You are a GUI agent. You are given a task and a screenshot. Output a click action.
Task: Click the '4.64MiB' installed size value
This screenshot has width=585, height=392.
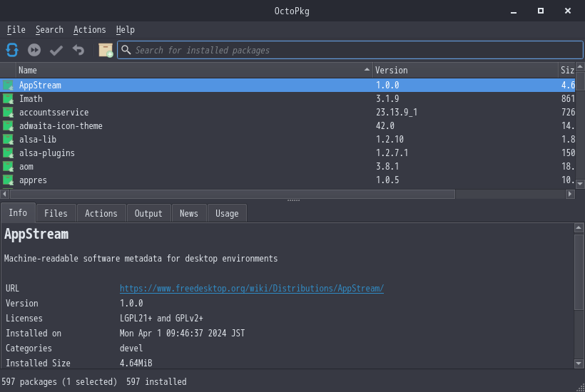click(136, 363)
